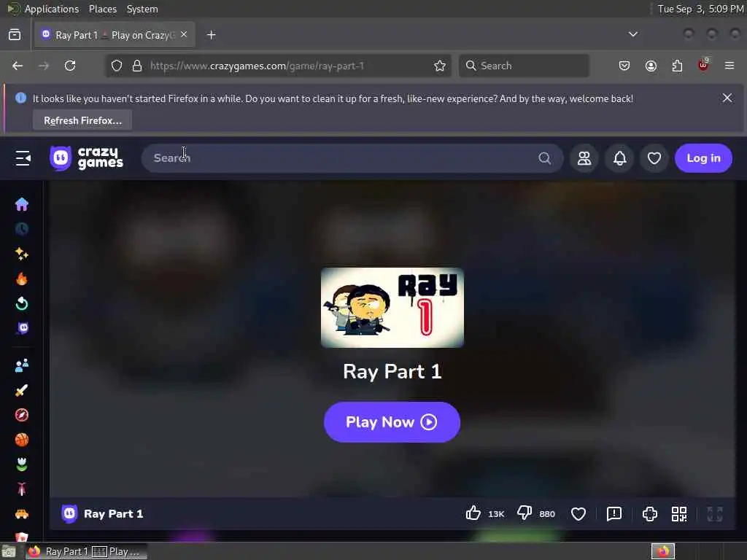747x560 pixels.
Task: Open the Places menu
Action: coord(102,9)
